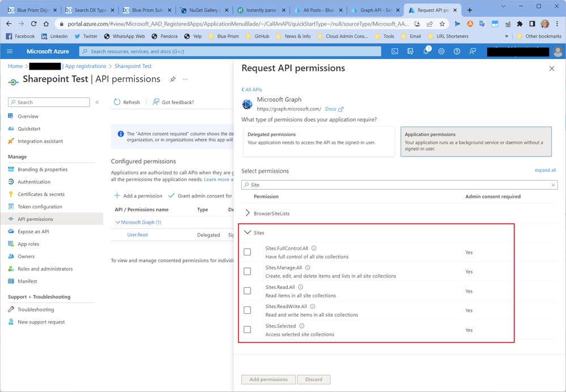The height and width of the screenshot is (392, 566).
Task: Open User.Read permission link
Action: [137, 235]
